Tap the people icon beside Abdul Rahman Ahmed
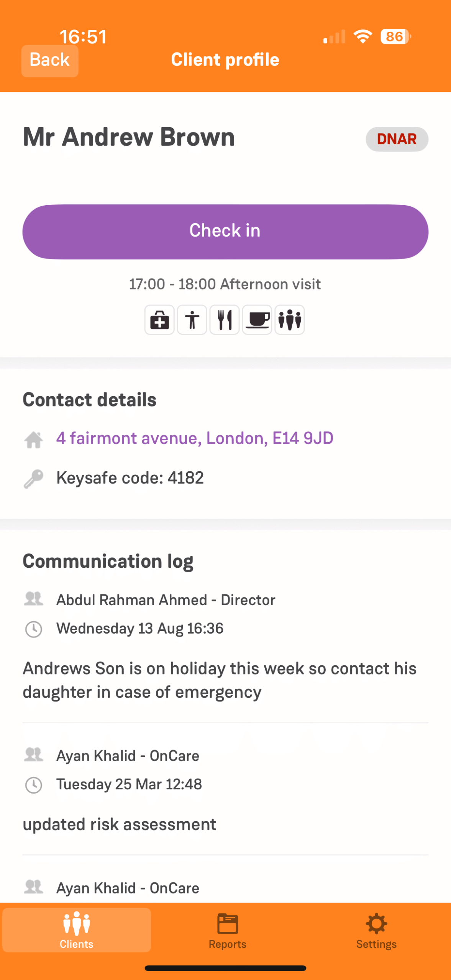The width and height of the screenshot is (451, 980). click(34, 599)
